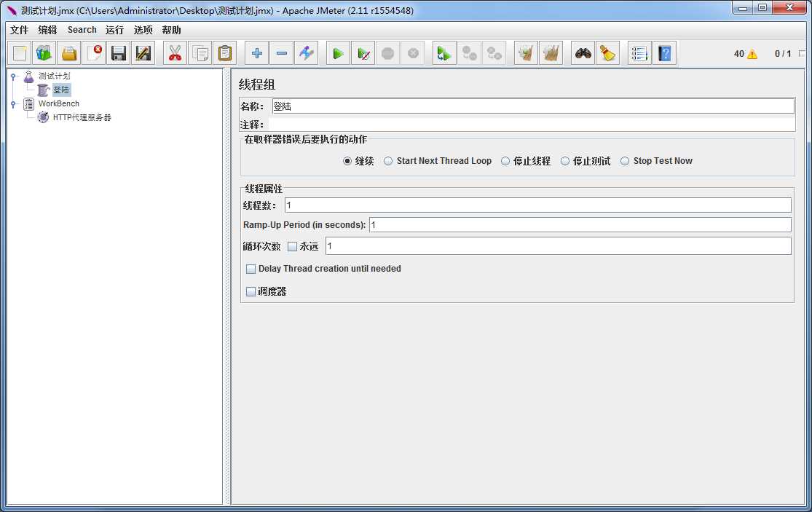Click the 线程数 thread count field

(x=538, y=205)
